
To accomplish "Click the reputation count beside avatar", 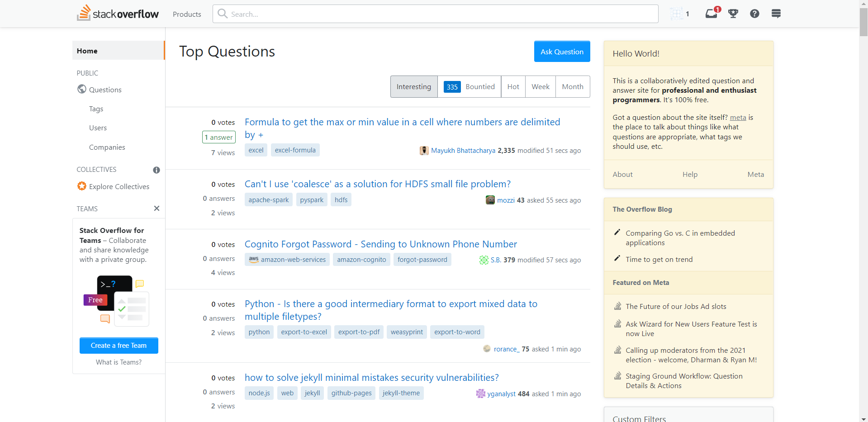I will pos(688,14).
